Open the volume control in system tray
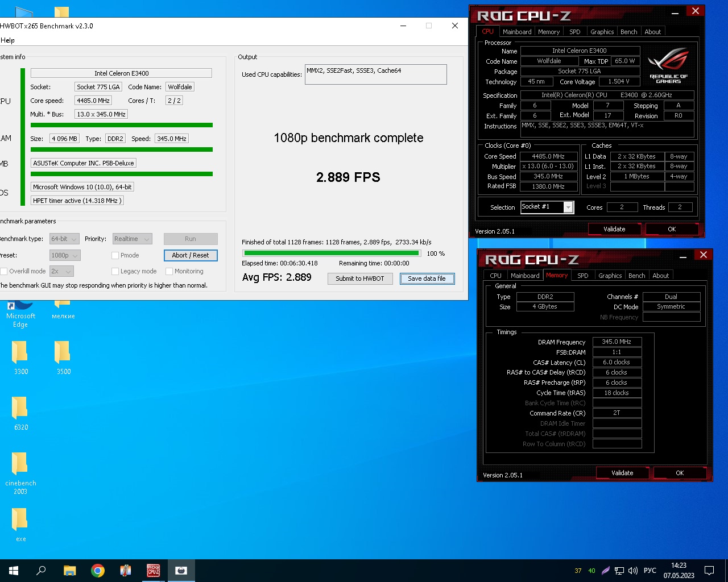Screen dimensions: 728x582 633,571
